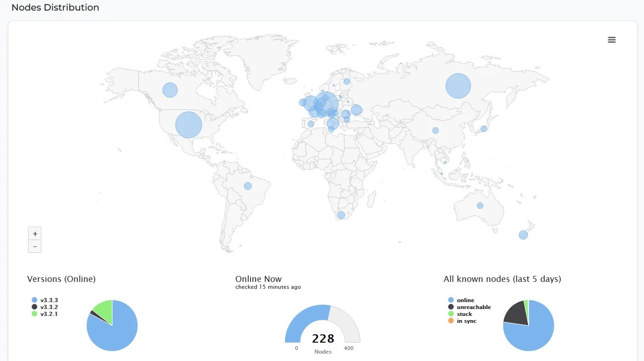Click "All known nodes (last 5 days)" title
Image resolution: width=644 pixels, height=361 pixels.
(x=502, y=279)
